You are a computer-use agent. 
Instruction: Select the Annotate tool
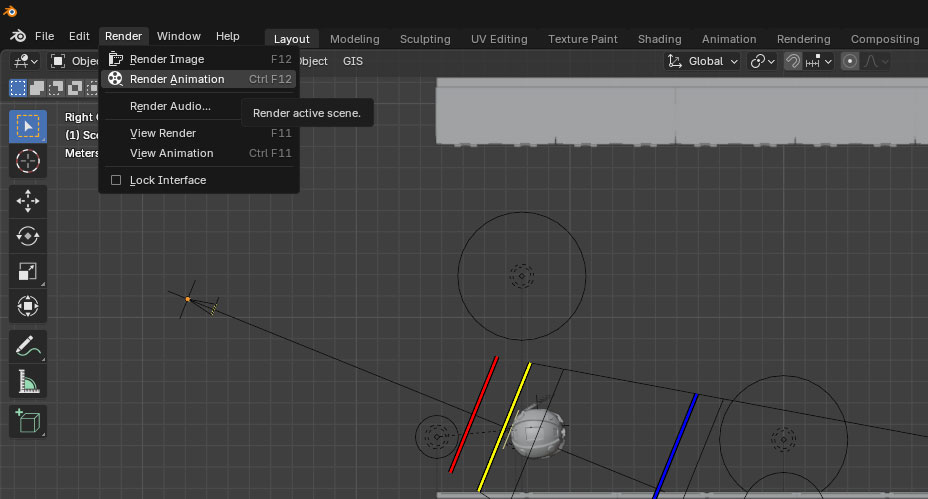click(28, 346)
